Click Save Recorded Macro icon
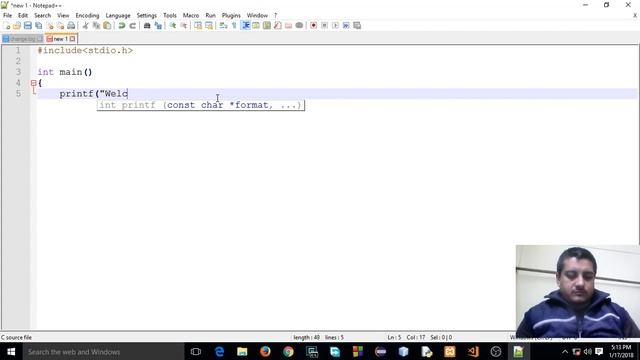Screen dimensions: 640x360 click(x=357, y=26)
